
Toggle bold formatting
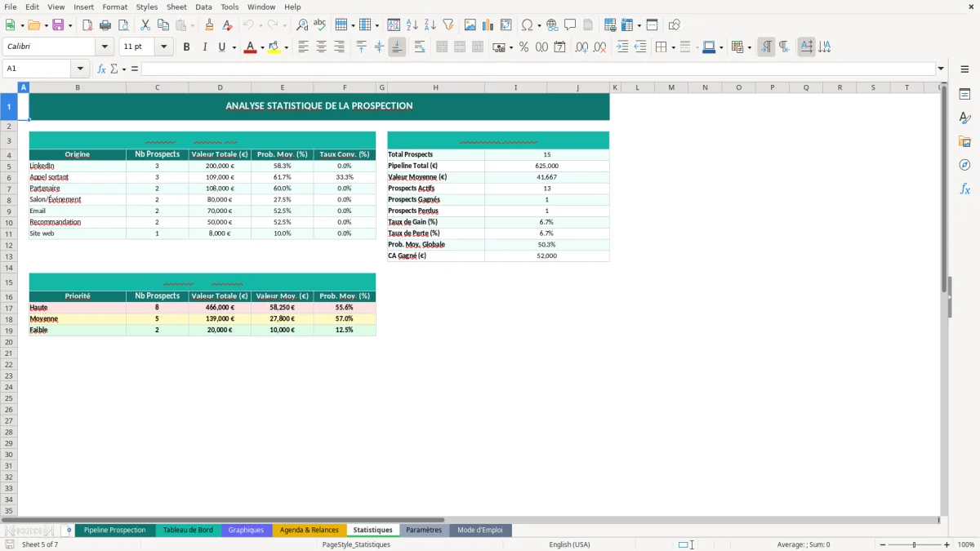pos(186,47)
